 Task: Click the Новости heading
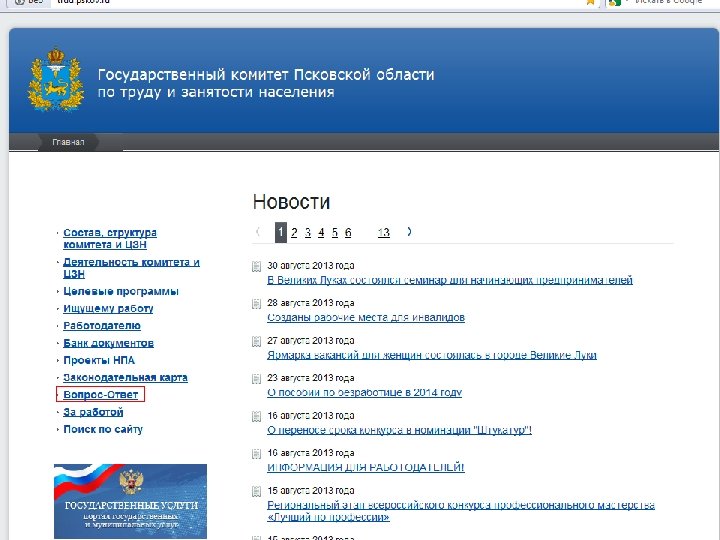(291, 202)
